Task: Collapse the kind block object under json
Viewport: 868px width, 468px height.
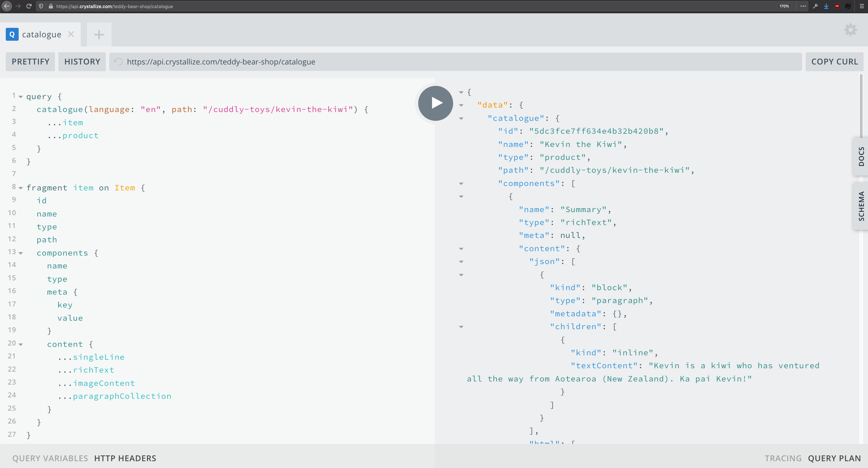Action: (x=461, y=275)
